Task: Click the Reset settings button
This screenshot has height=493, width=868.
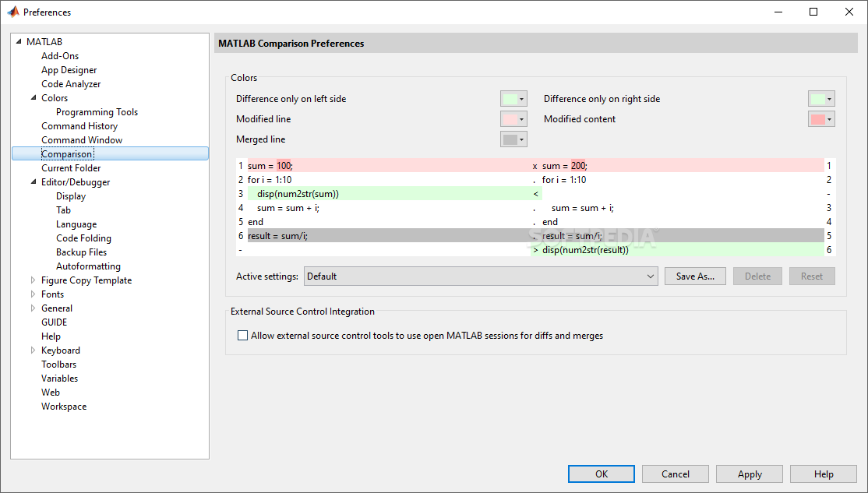Action: [812, 276]
